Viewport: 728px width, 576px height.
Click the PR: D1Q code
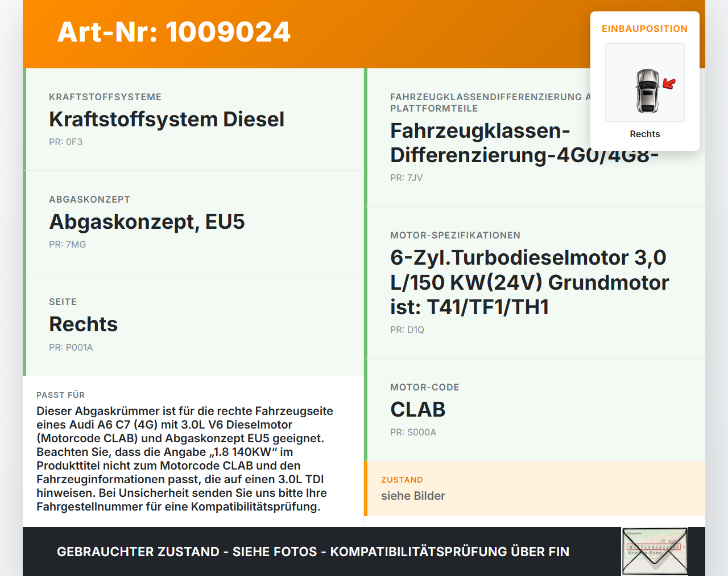[x=407, y=330]
